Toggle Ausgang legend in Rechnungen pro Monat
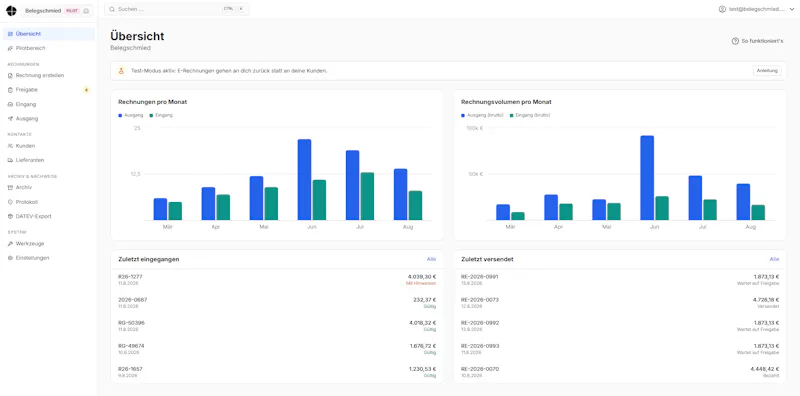Screen dimensions: 800x396 click(x=131, y=115)
